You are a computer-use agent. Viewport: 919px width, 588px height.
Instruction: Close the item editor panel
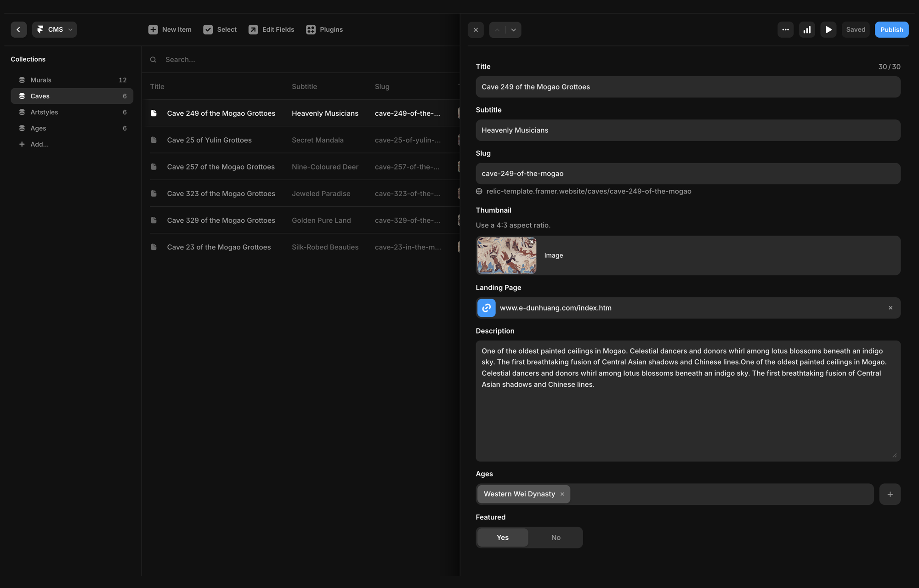[476, 30]
